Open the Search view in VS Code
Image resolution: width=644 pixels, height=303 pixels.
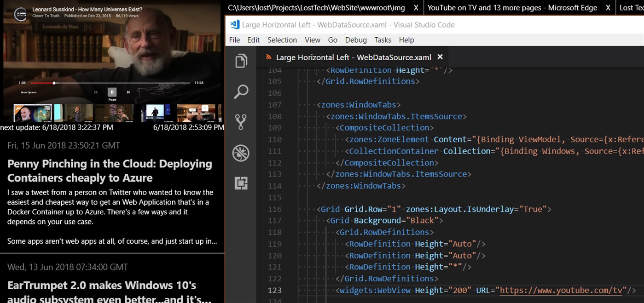tap(241, 91)
